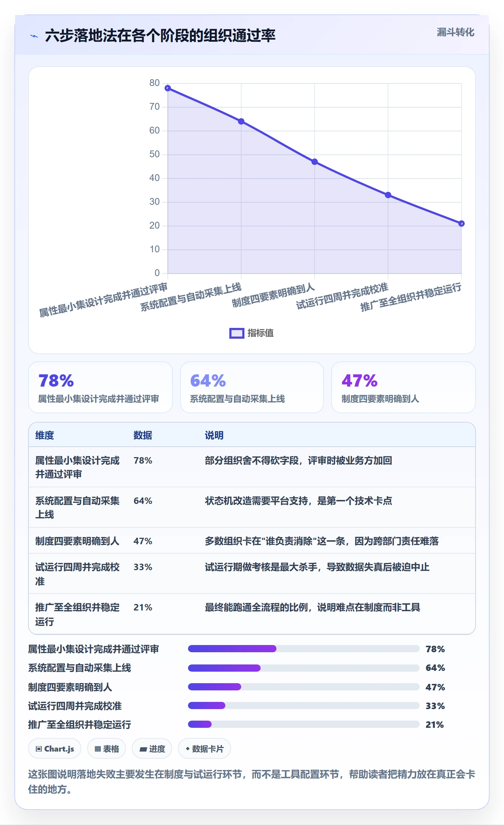Click the 指标值 legend label
Viewport: 504px width, 825px height.
point(260,333)
